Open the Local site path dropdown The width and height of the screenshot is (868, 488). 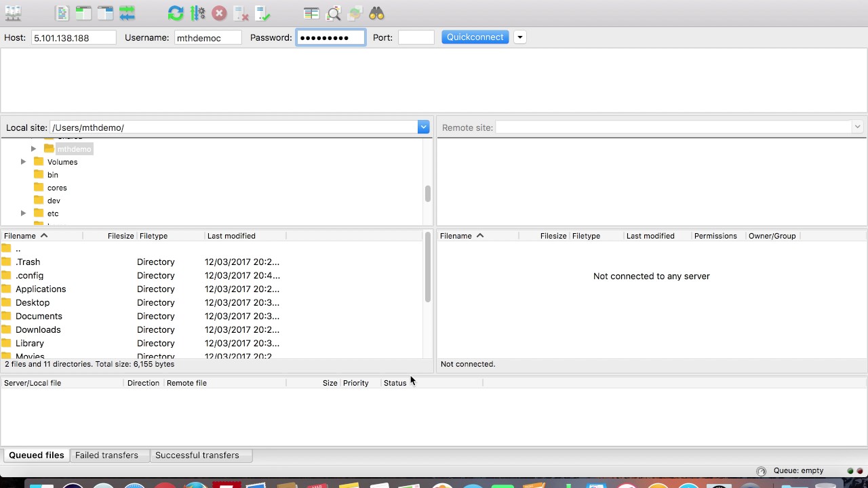[x=423, y=127]
